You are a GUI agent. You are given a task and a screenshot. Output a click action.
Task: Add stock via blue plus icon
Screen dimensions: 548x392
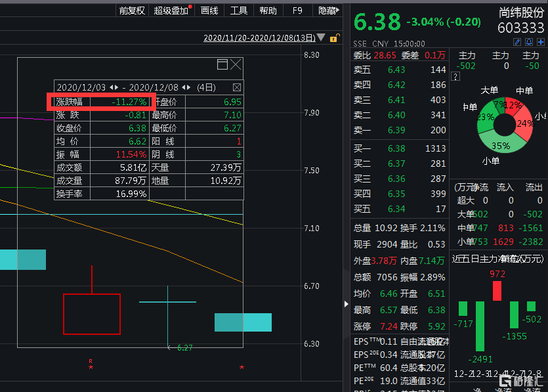(x=541, y=42)
